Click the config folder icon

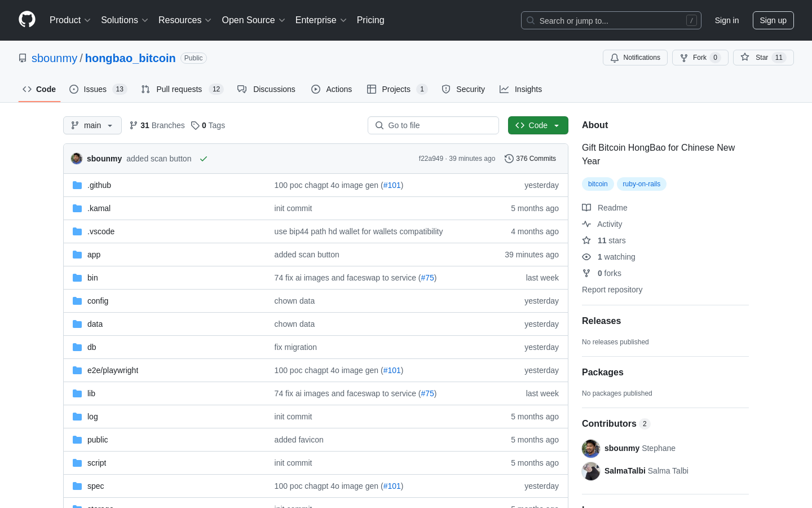(77, 301)
